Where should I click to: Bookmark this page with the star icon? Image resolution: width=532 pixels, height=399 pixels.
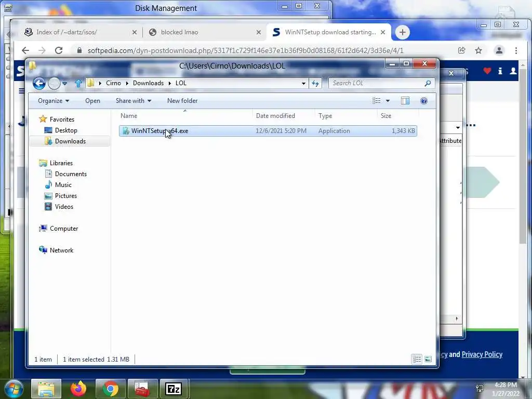[478, 50]
